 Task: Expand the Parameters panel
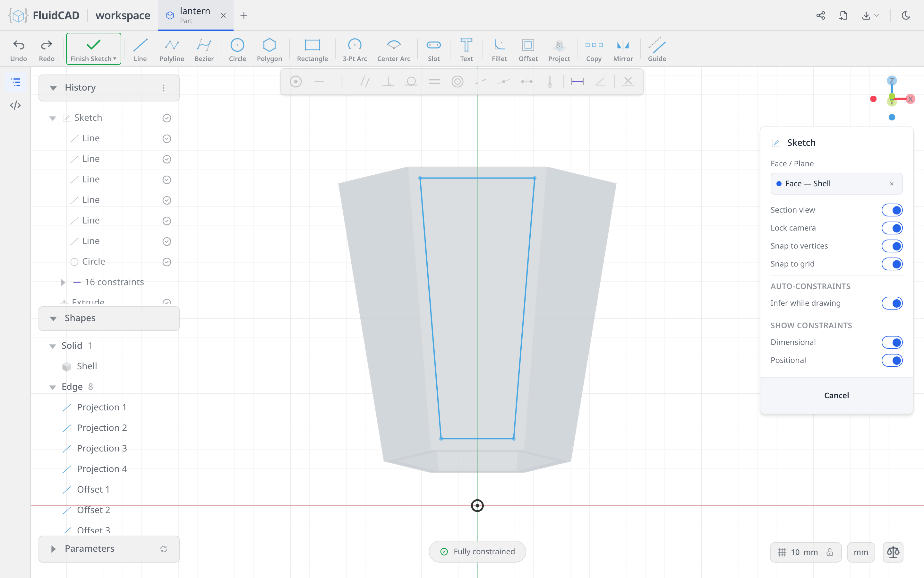53,549
